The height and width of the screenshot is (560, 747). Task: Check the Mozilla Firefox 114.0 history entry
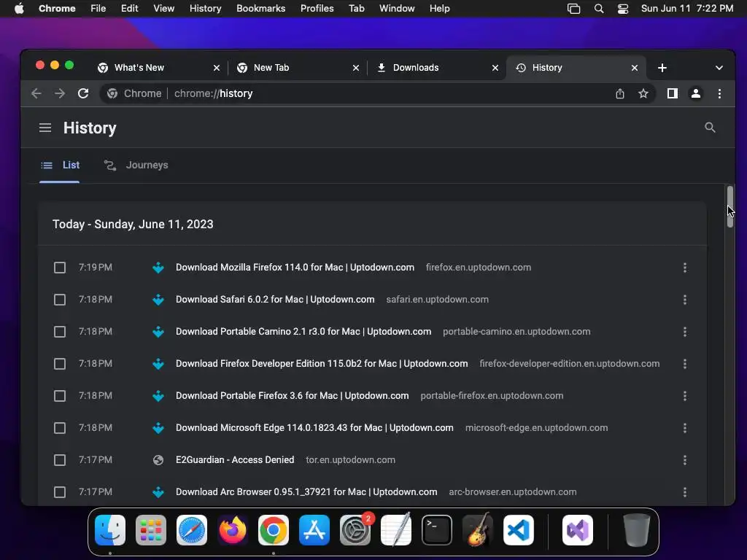click(60, 268)
